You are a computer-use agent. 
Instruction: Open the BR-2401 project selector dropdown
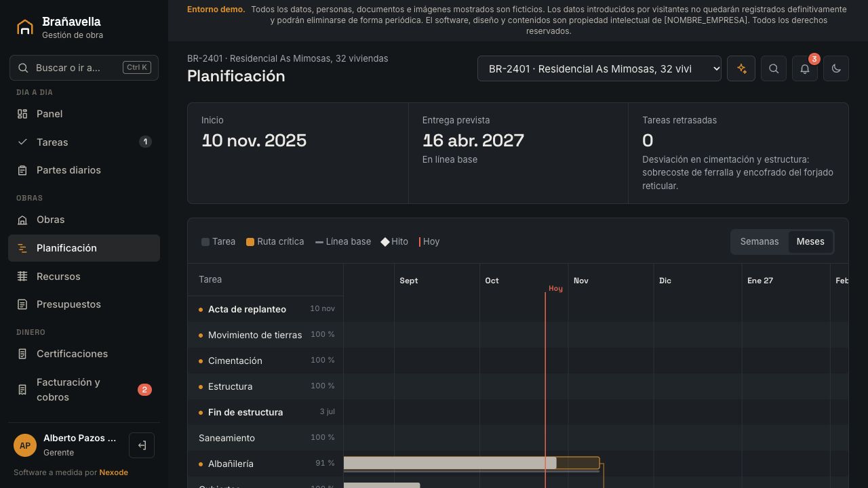tap(599, 68)
